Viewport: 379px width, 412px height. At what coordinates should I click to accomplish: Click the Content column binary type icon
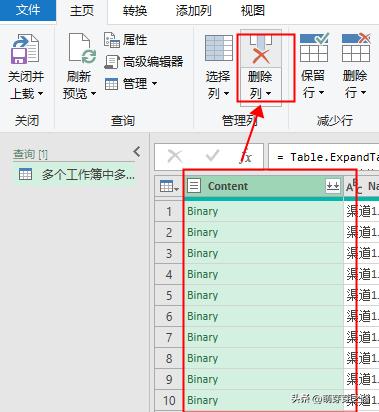tap(194, 186)
